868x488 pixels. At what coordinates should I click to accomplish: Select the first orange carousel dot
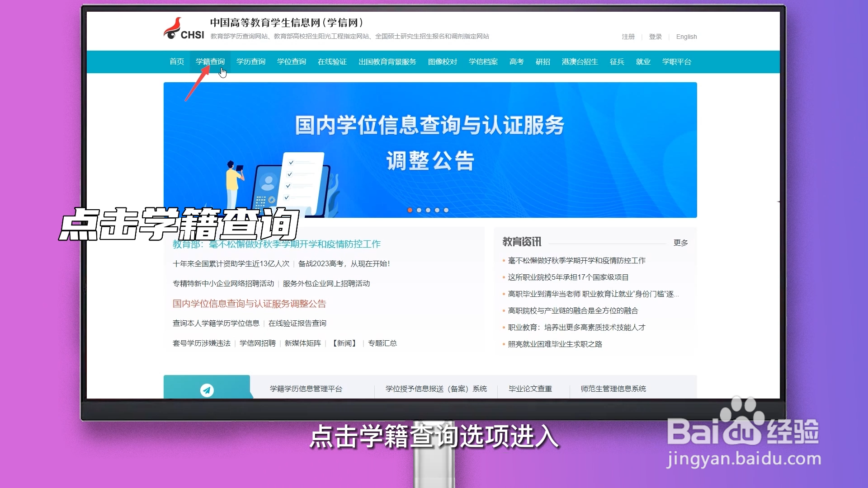click(x=410, y=210)
